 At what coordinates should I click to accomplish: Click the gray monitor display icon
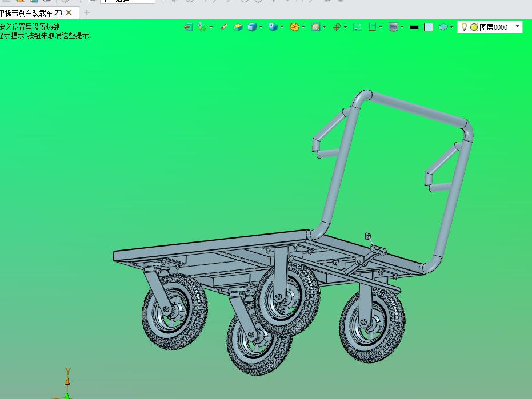393,27
